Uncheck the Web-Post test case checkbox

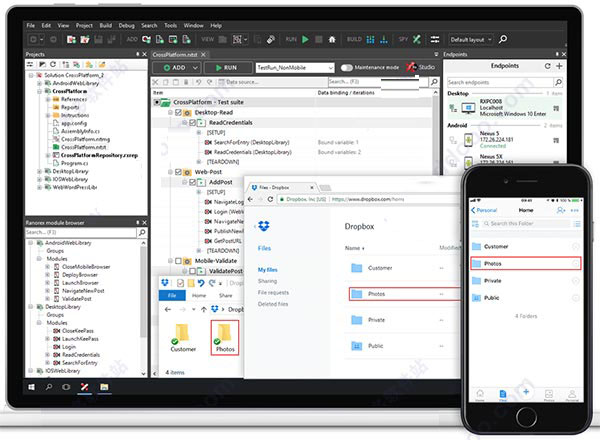coord(178,173)
